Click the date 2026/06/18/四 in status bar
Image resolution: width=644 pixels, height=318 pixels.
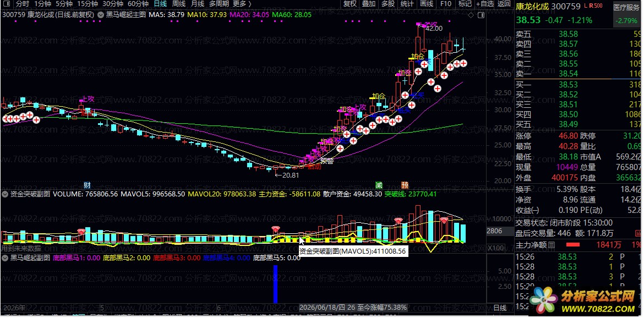point(323,308)
